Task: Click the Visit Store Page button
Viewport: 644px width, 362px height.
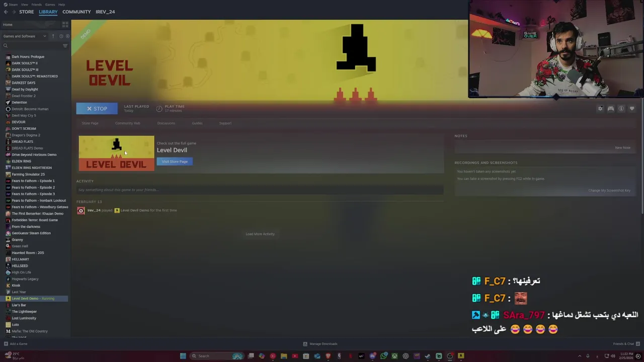Action: tap(175, 161)
